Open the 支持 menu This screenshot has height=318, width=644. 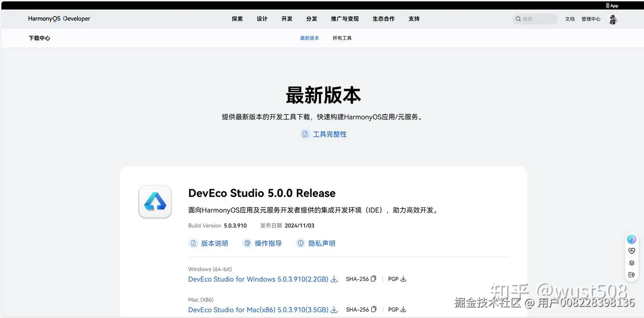click(x=414, y=19)
